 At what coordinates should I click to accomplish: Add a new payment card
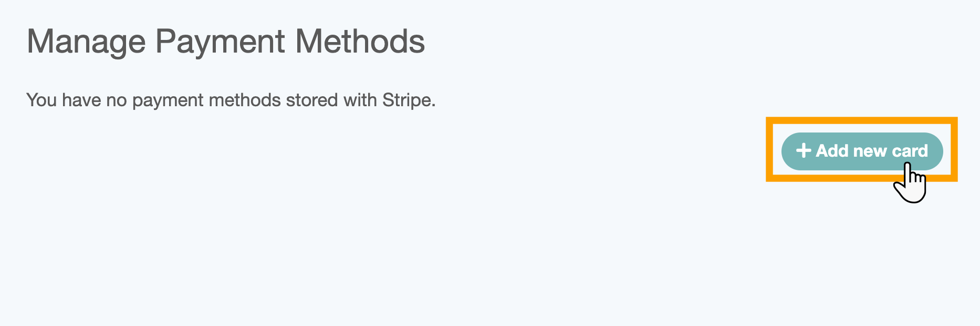[862, 151]
